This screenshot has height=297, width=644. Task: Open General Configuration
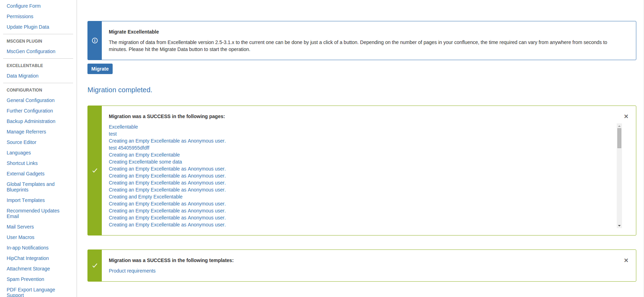point(30,100)
